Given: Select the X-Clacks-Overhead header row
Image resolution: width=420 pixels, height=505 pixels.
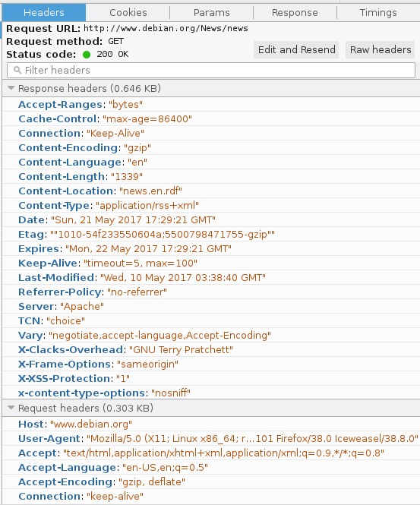Looking at the screenshot, I should click(211, 349).
